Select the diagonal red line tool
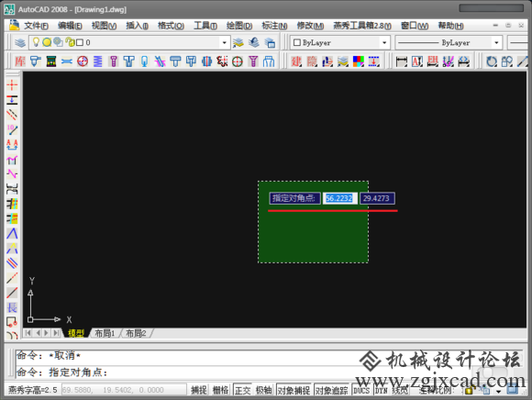Image resolution: width=532 pixels, height=400 pixels. pyautogui.click(x=12, y=293)
